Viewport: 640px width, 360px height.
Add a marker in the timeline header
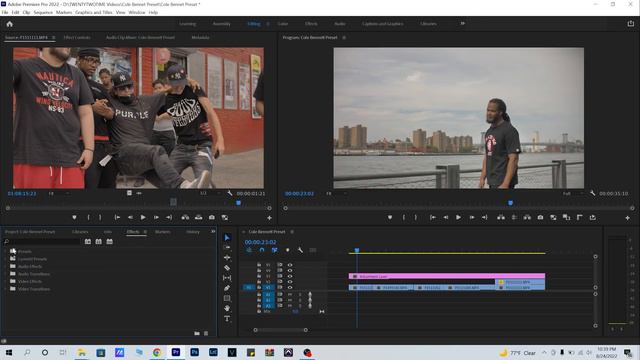click(287, 250)
